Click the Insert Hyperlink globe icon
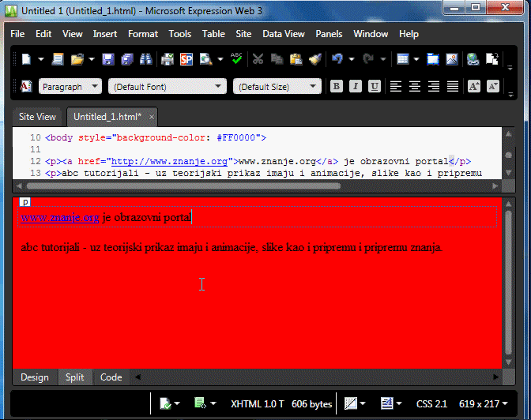 pyautogui.click(x=473, y=59)
